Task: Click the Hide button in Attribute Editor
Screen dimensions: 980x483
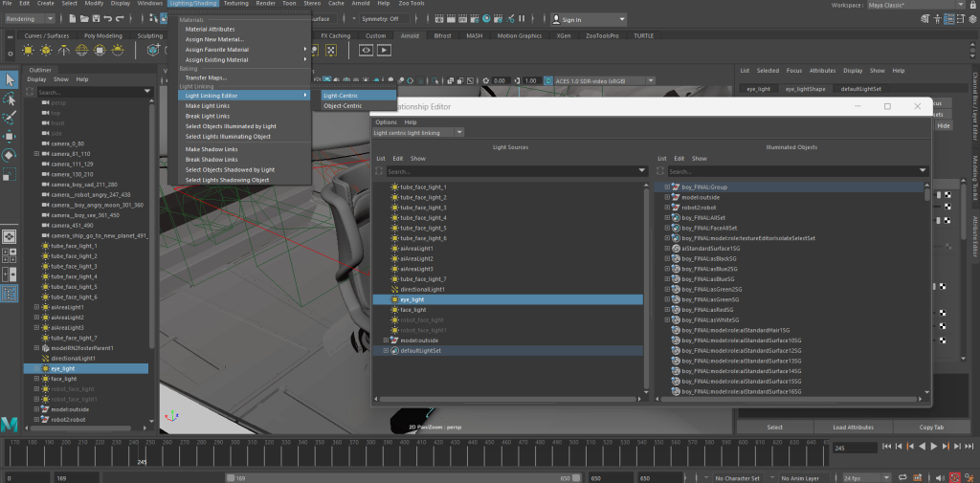Action: pyautogui.click(x=943, y=125)
